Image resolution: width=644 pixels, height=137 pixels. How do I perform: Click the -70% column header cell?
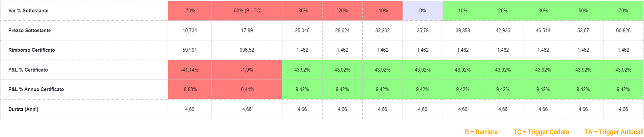(x=190, y=11)
